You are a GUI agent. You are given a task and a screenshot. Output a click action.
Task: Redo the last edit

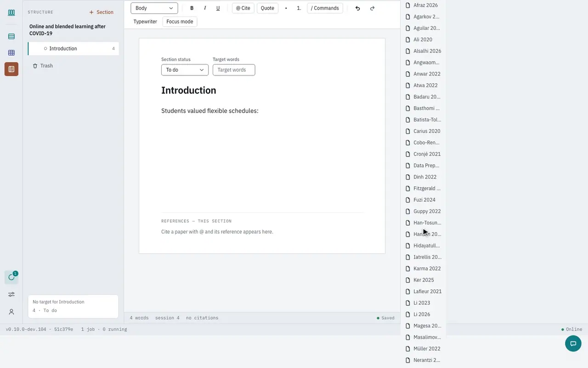372,8
